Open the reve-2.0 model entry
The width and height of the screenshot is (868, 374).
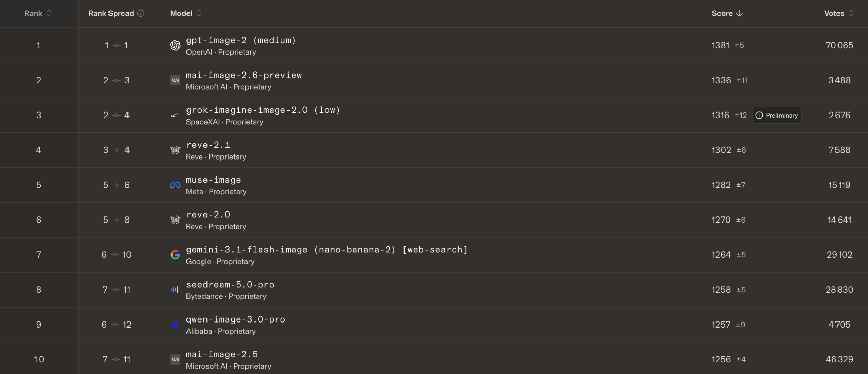coord(208,215)
